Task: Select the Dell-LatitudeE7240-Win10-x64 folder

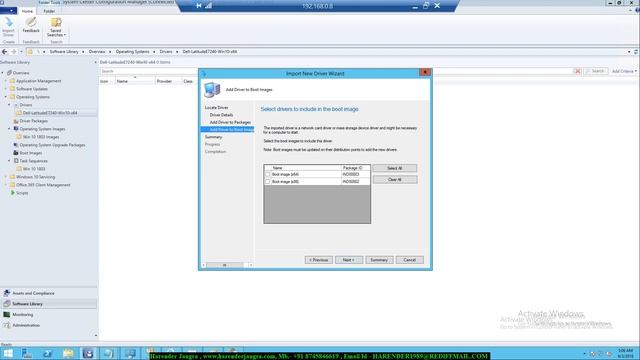Action: coord(50,113)
